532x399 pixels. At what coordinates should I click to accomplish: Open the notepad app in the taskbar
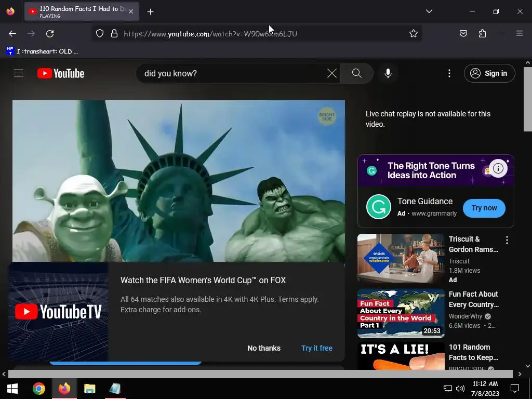(x=115, y=389)
